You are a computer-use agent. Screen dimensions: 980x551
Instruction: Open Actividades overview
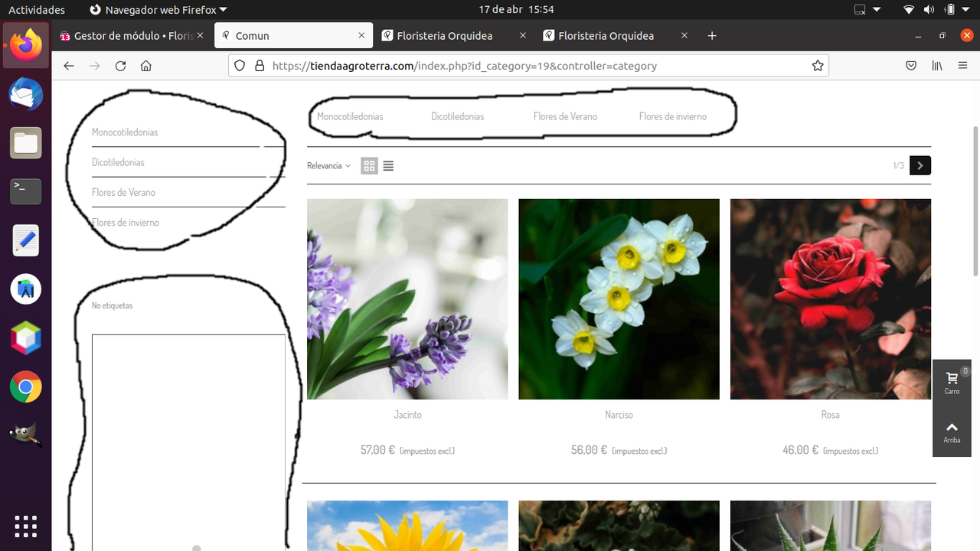tap(37, 10)
